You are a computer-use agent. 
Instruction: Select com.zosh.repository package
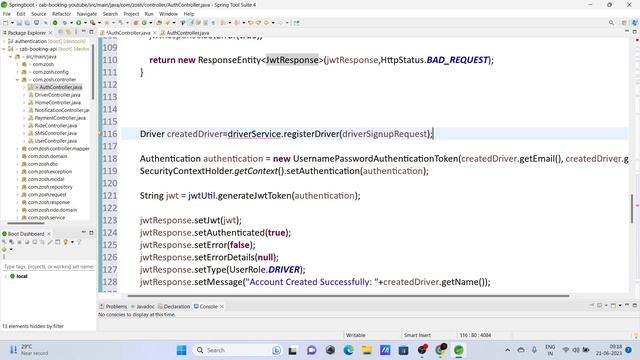pyautogui.click(x=50, y=187)
